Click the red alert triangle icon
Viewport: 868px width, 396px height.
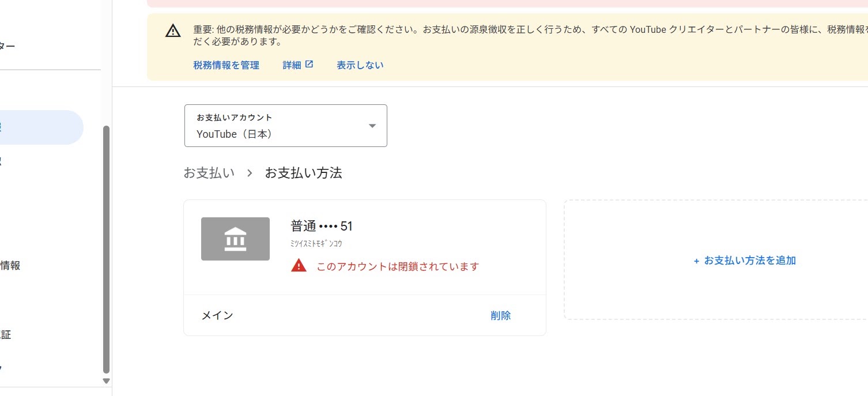click(x=299, y=266)
